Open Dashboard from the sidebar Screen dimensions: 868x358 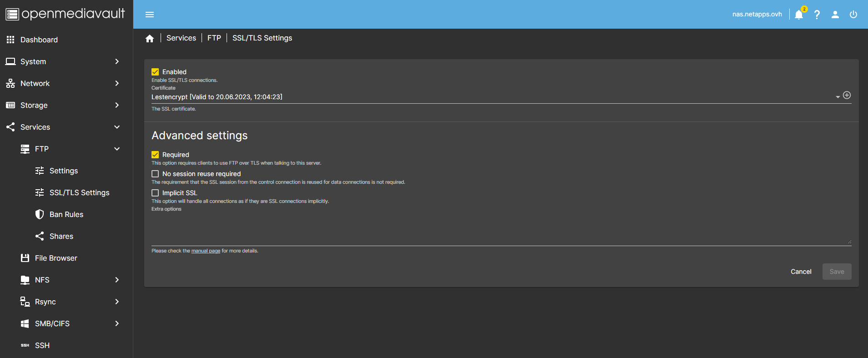pos(39,40)
